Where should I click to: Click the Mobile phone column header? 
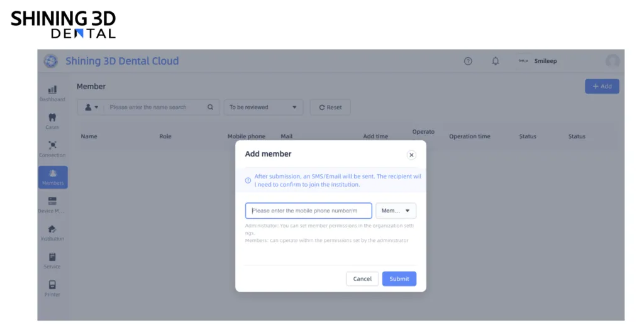point(247,136)
